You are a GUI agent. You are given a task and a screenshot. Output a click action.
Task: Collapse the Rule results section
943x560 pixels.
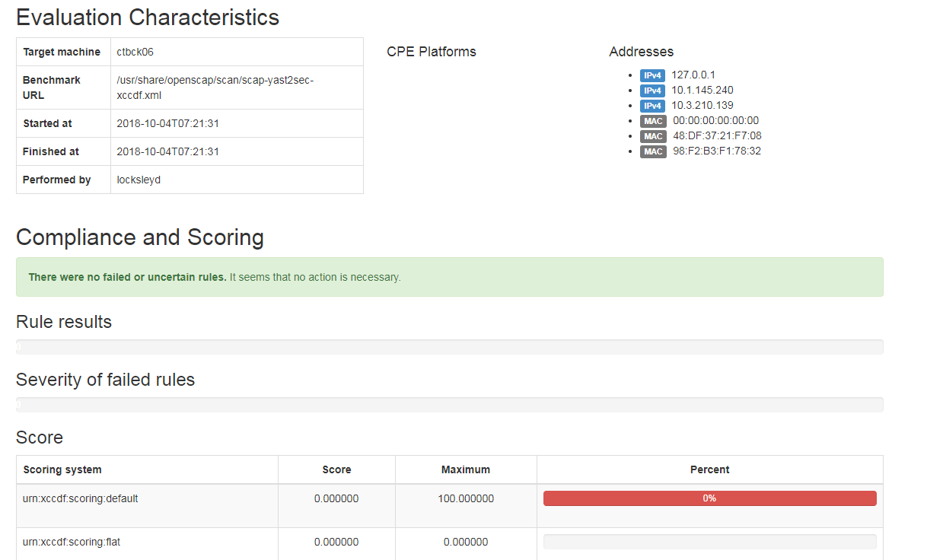[x=64, y=322]
